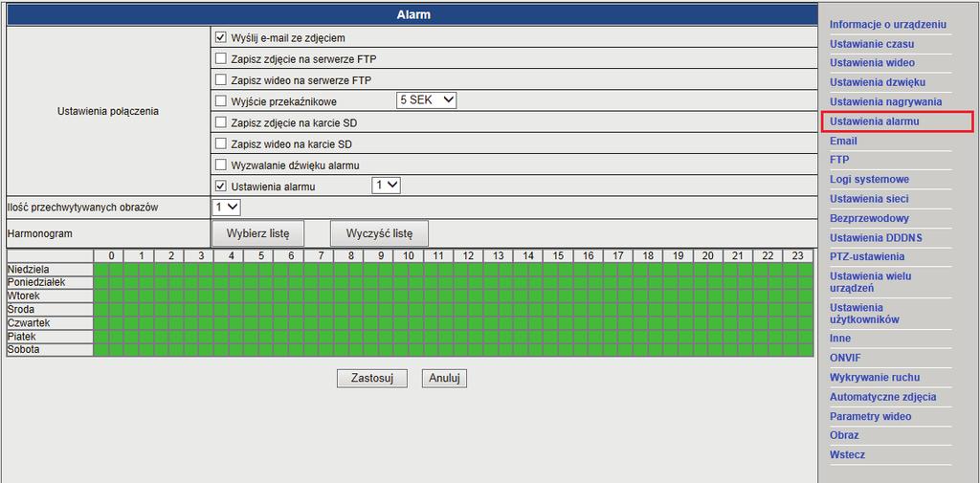The image size is (980, 483).
Task: Open the 'Email' settings link
Action: (x=843, y=142)
